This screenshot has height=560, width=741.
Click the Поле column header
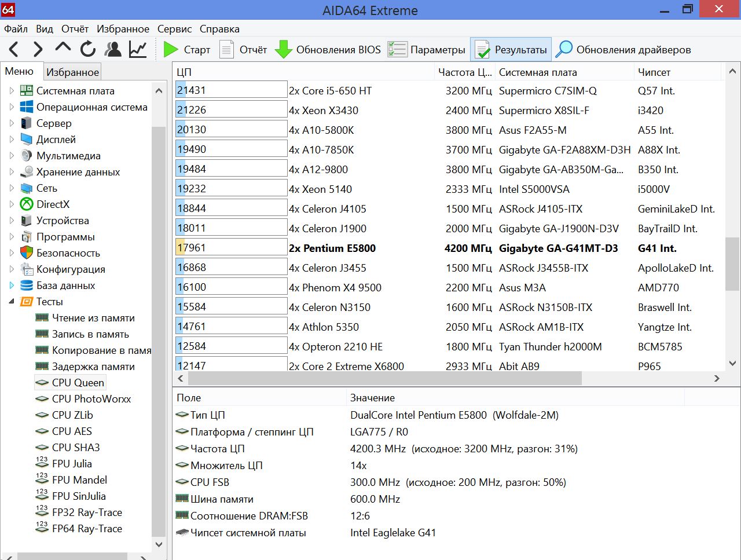point(260,398)
